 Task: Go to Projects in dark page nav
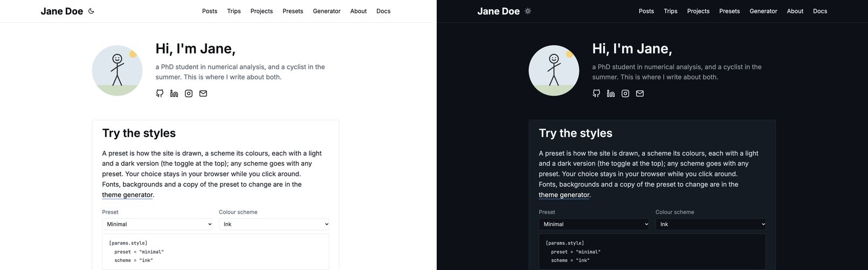coord(698,11)
